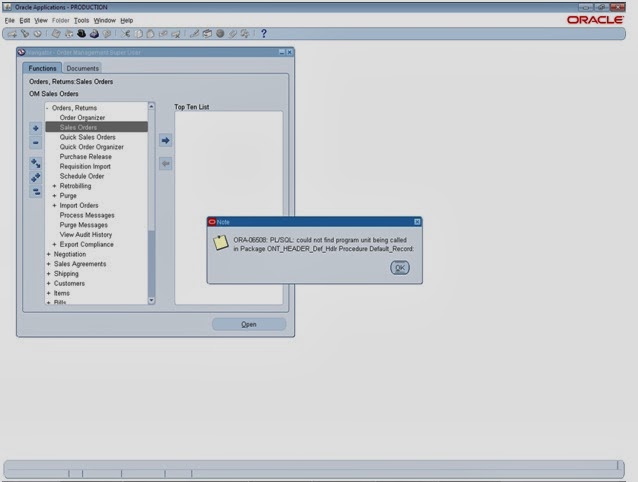The height and width of the screenshot is (482, 638).
Task: Click the Close Form toolbar icon
Action: tap(107, 34)
